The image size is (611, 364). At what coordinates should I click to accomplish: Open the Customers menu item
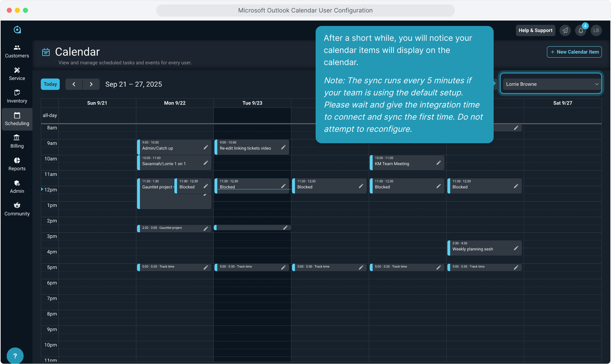[17, 51]
